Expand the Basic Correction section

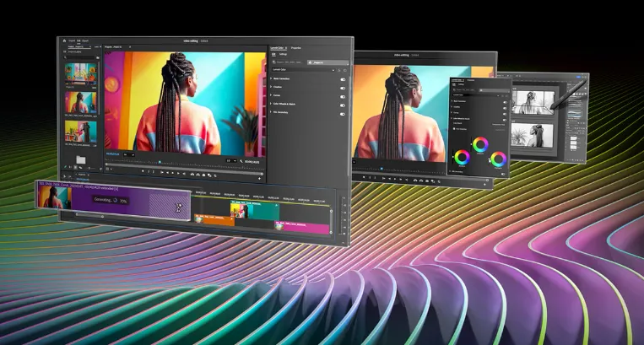tap(273, 79)
